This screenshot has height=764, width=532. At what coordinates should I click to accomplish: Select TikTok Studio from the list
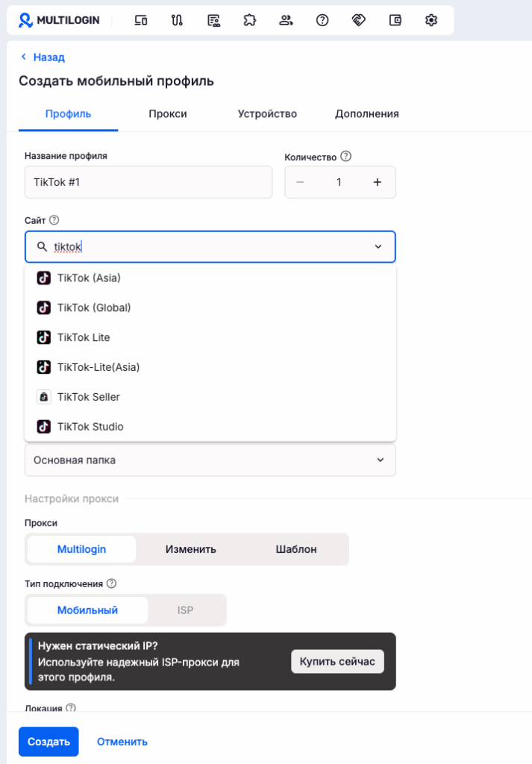point(210,426)
